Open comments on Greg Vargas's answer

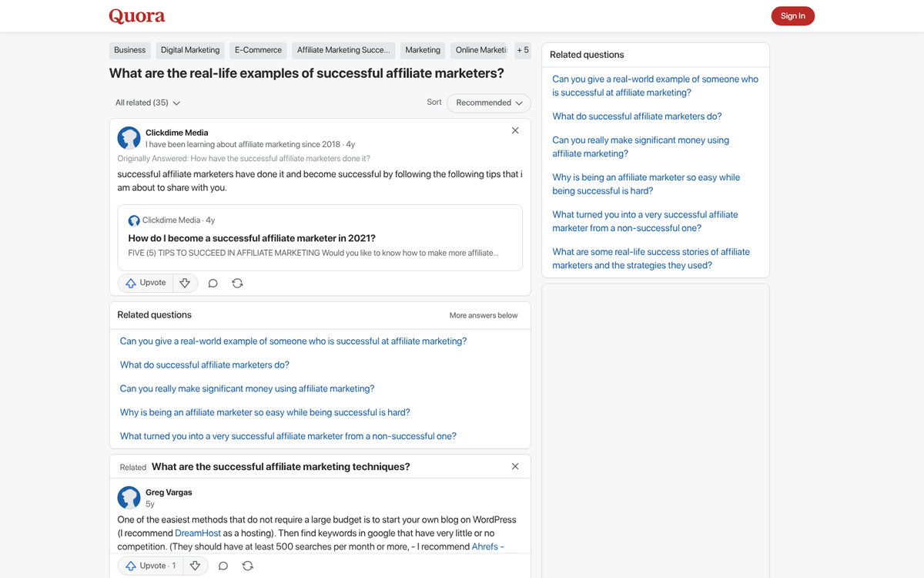tap(223, 565)
